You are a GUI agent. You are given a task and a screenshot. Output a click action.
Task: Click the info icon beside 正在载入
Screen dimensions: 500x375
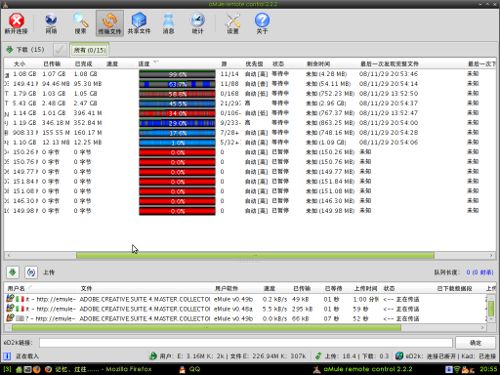(x=7, y=356)
